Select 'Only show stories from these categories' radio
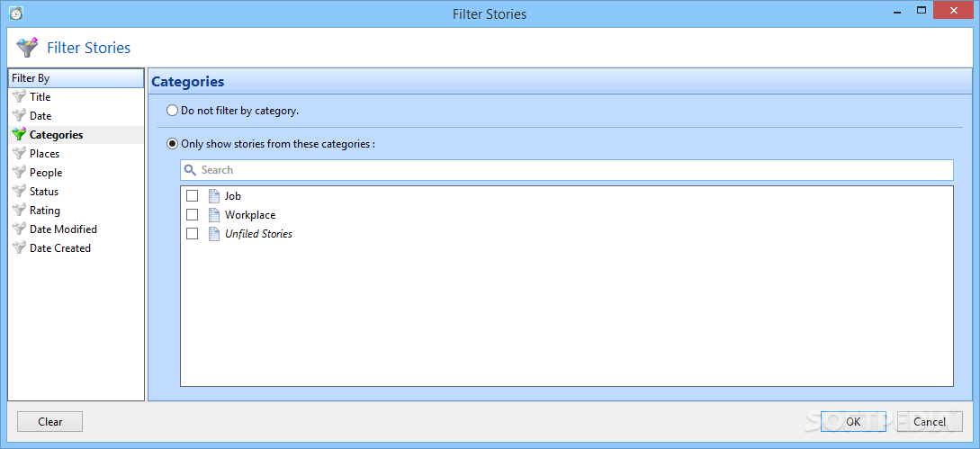The image size is (980, 449). [173, 144]
